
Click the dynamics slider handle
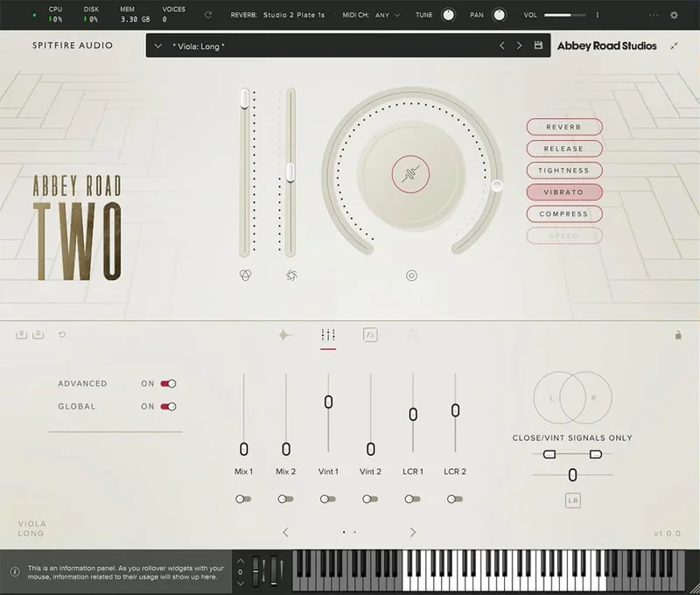pyautogui.click(x=290, y=172)
